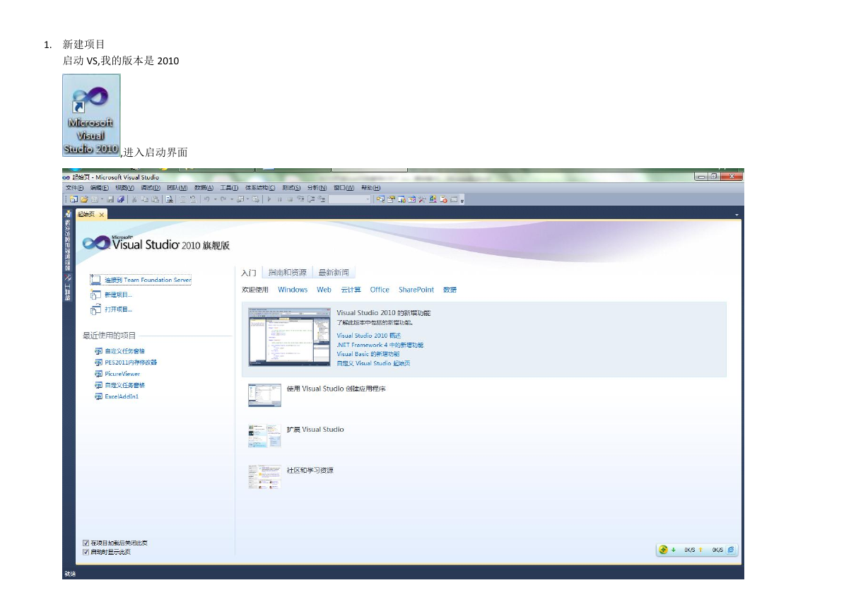868x614 pixels.
Task: Click the 打开项目... link
Action: (118, 309)
